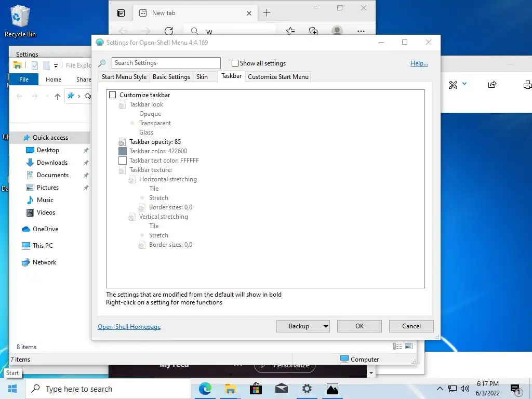Select the Taskbar tab

click(x=231, y=76)
